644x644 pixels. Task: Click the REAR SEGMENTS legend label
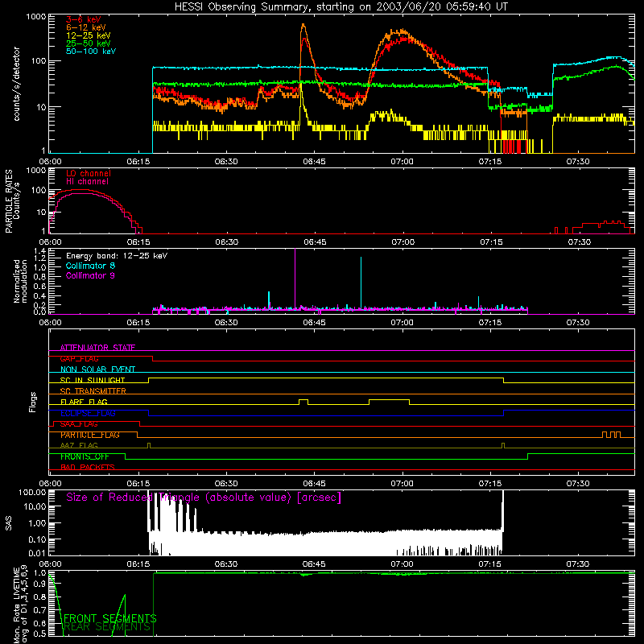coord(107,627)
